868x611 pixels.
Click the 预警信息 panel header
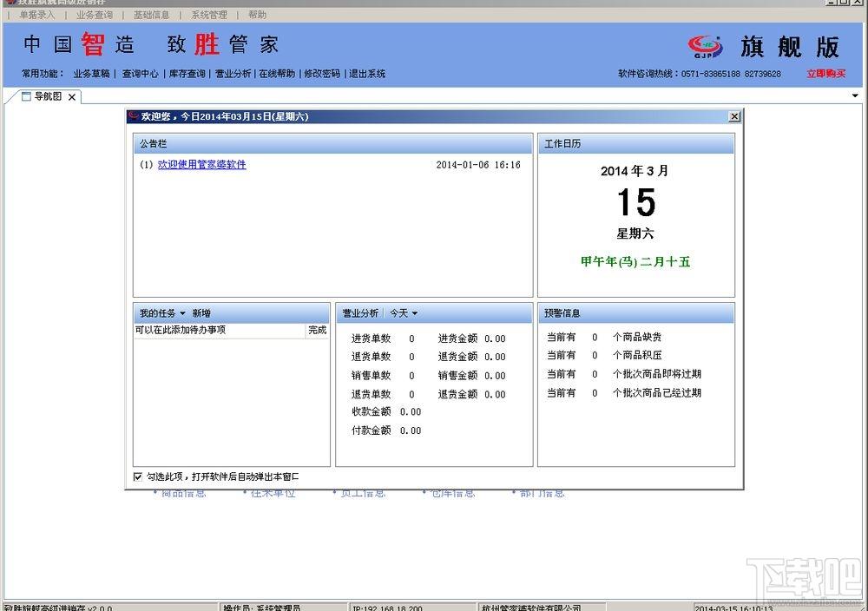636,313
